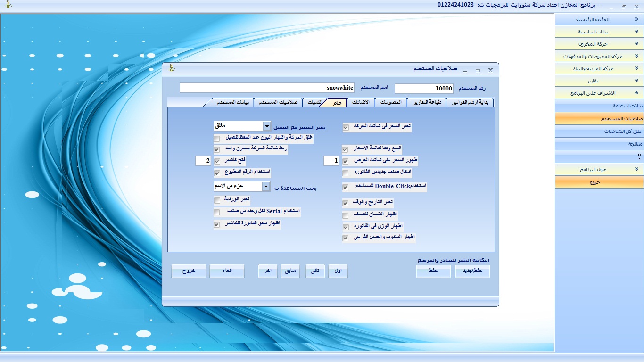644x362 pixels.
Task: Select غلق كل الشاشات in the sidebar
Action: tap(599, 132)
